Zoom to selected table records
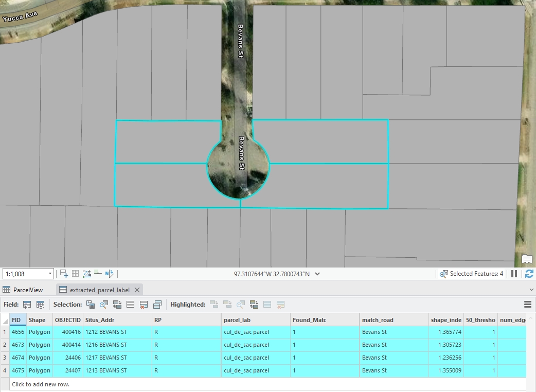Viewport: 536px width, 392px height. point(104,305)
